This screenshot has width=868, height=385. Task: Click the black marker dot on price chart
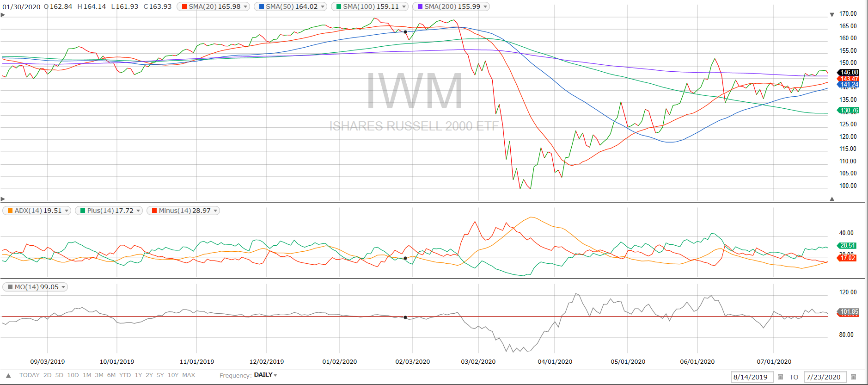[405, 32]
